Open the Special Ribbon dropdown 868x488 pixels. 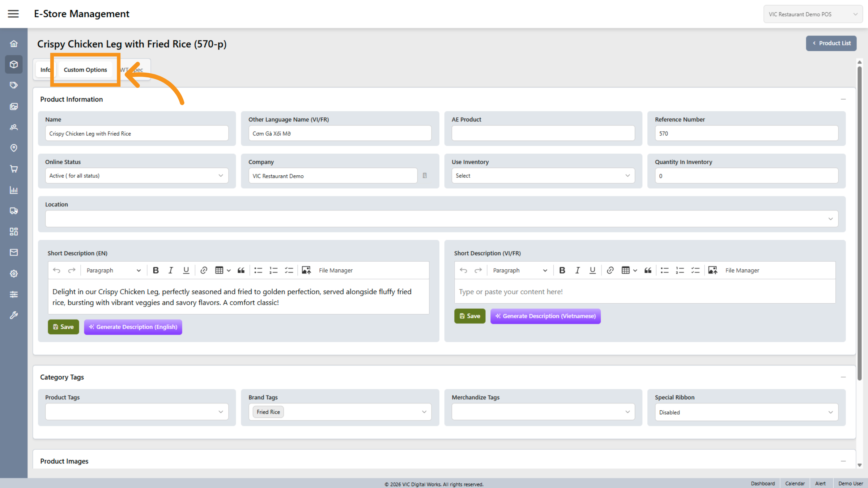(x=746, y=412)
